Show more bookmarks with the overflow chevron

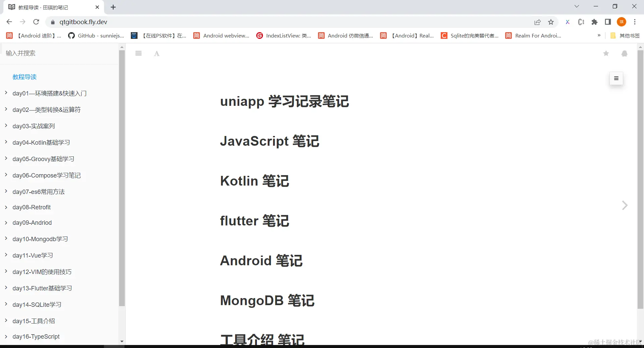pos(599,36)
